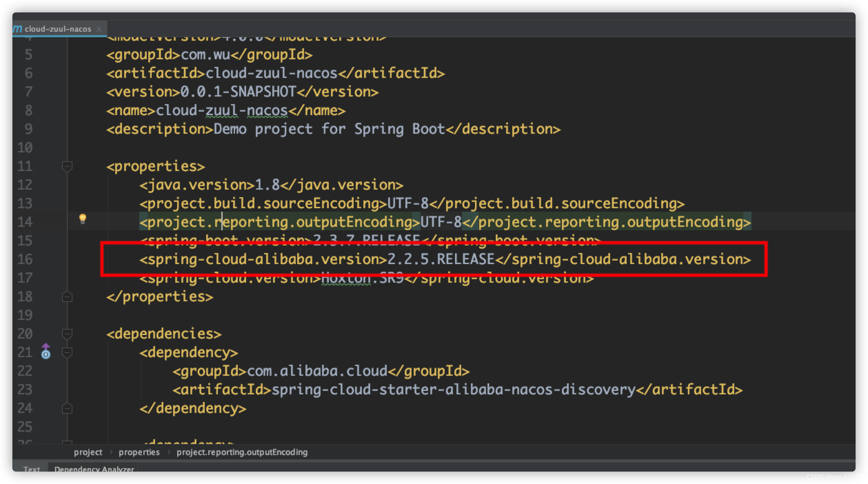The width and height of the screenshot is (868, 484).
Task: Collapse the properties block fold marker
Action: pyautogui.click(x=67, y=167)
